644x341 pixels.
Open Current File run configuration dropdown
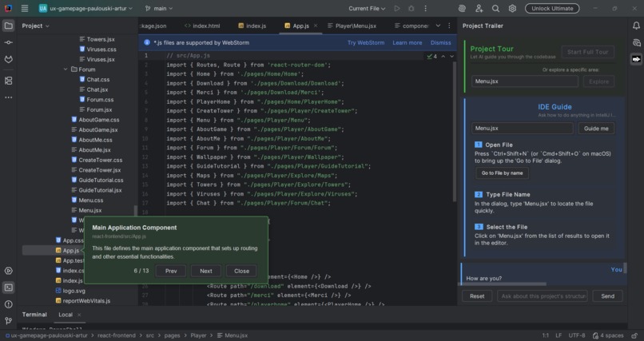pyautogui.click(x=367, y=8)
